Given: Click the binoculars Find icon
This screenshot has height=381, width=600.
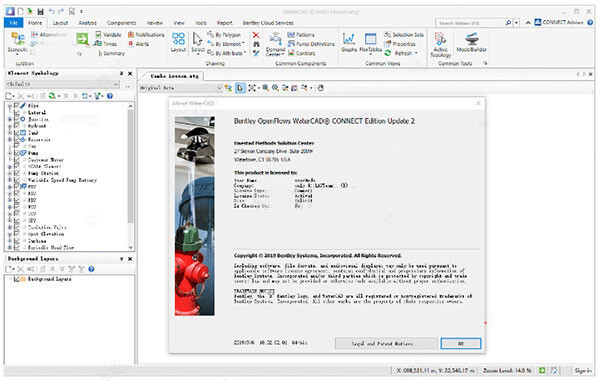Looking at the screenshot, I should click(x=256, y=44).
